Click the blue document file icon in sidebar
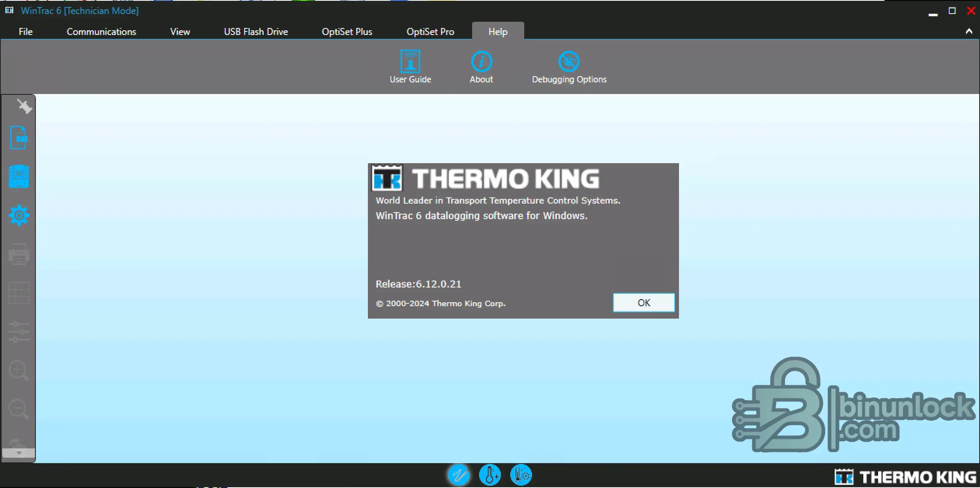Viewport: 980px width, 488px height. point(19,138)
